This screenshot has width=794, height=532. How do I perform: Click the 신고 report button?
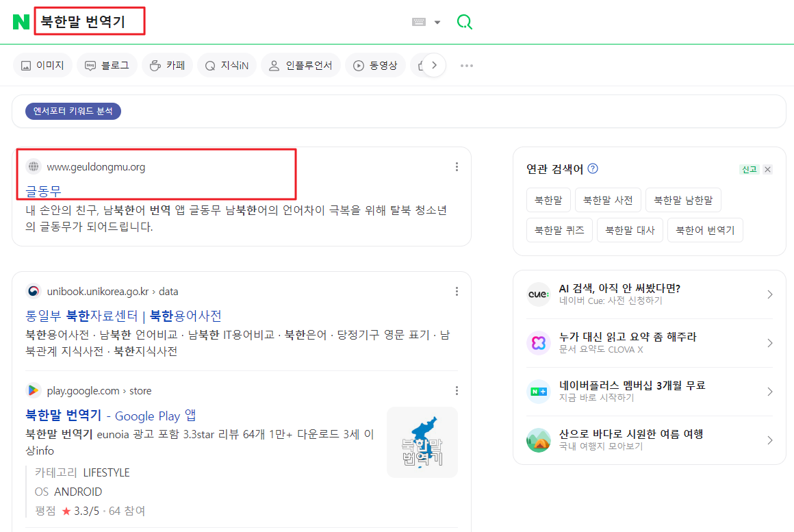[x=749, y=170]
